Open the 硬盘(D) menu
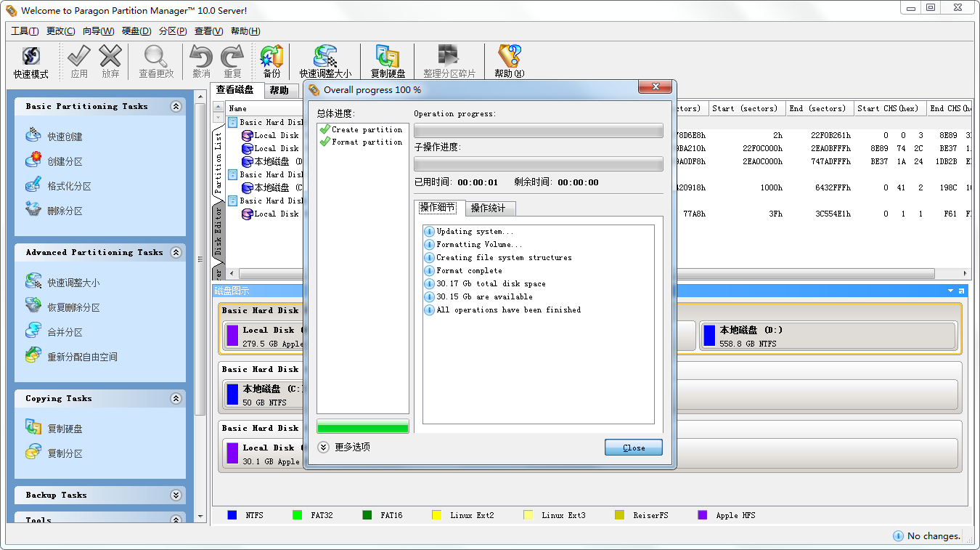The width and height of the screenshot is (980, 550). tap(136, 31)
